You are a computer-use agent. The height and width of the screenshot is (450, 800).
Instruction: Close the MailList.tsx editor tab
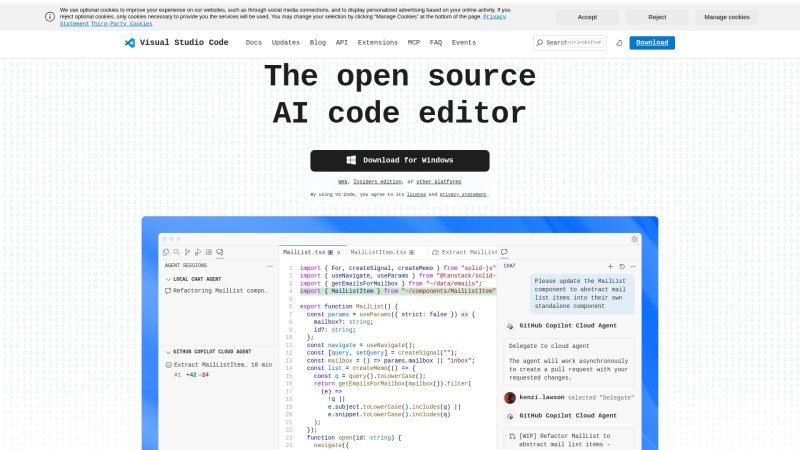pyautogui.click(x=338, y=253)
